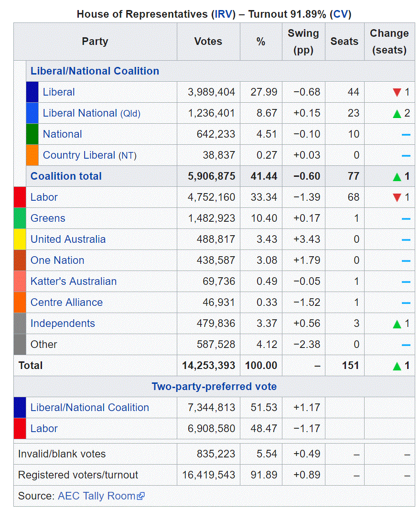Open the United Australia link
420x511 pixels.
[68, 239]
